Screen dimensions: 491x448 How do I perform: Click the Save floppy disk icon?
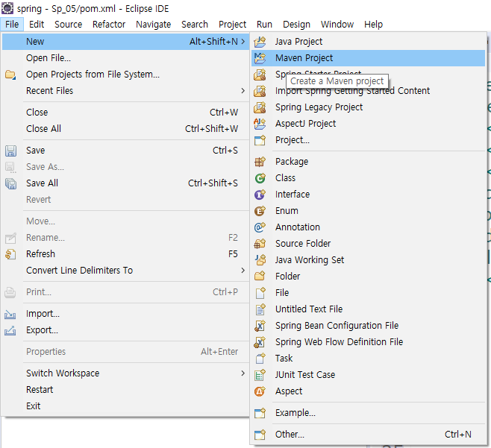(10, 151)
